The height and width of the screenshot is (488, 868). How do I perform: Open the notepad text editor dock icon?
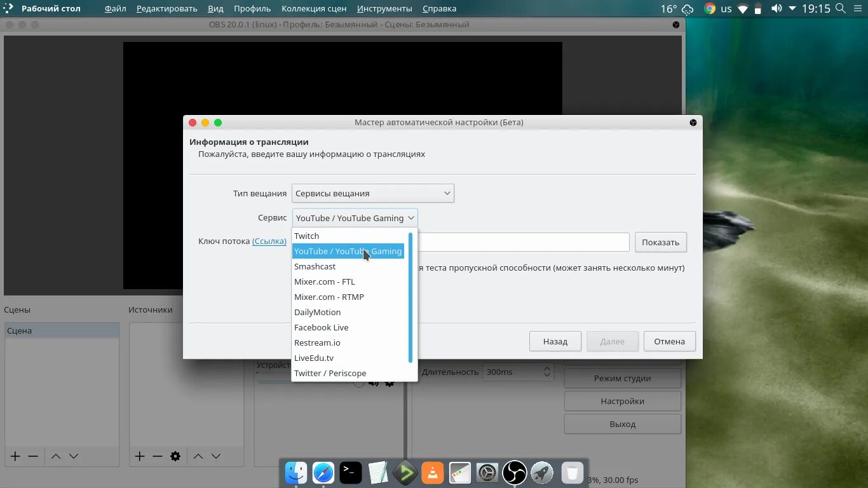pos(378,473)
